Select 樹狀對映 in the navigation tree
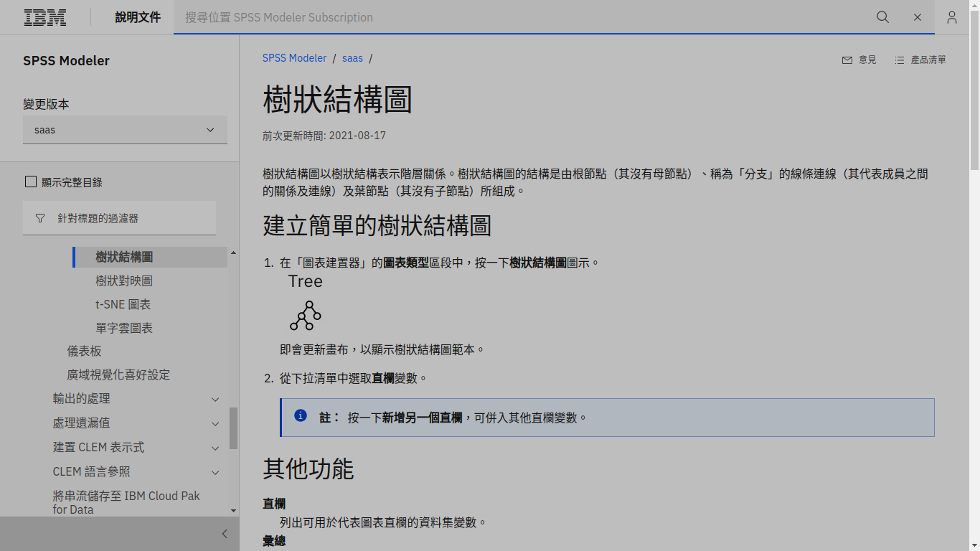This screenshot has height=551, width=980. [124, 281]
